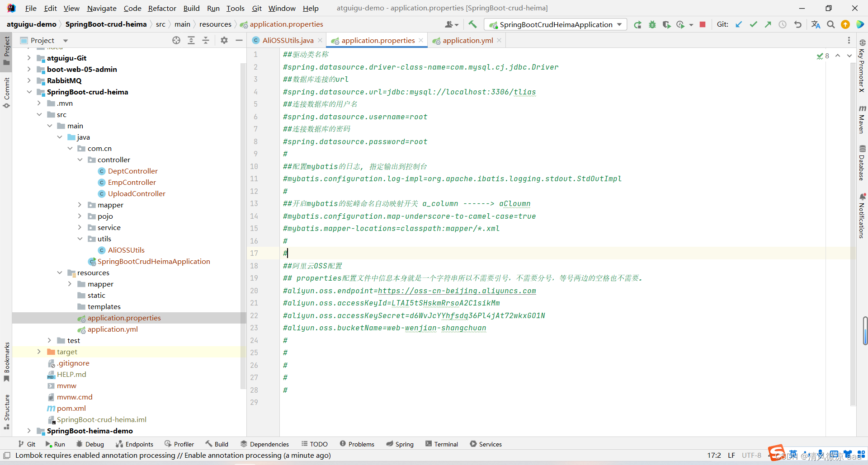The height and width of the screenshot is (465, 868).
Task: Open the code-with-me user dropdown
Action: tap(452, 24)
